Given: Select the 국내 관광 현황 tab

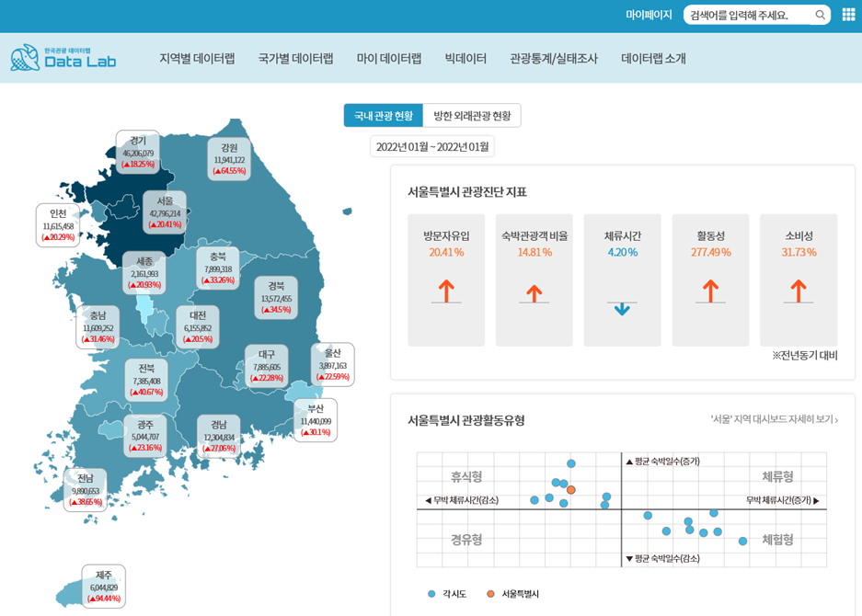Looking at the screenshot, I should pos(383,116).
